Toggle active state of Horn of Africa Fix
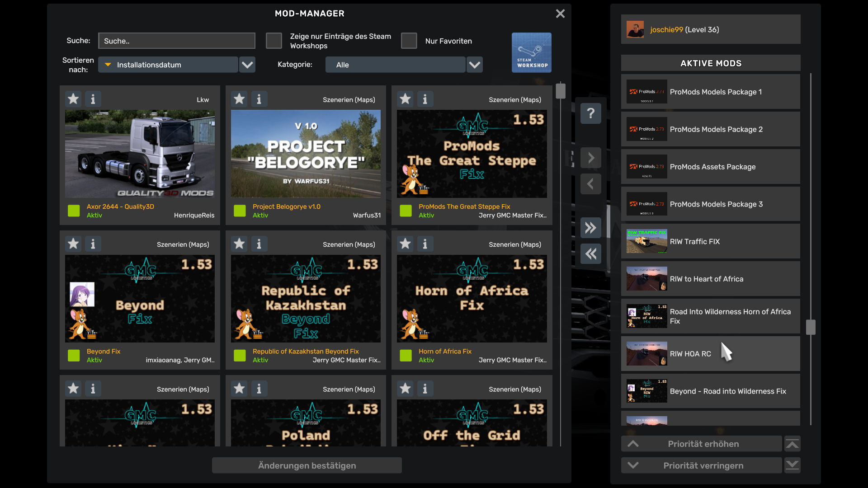This screenshot has width=868, height=488. coord(406,356)
